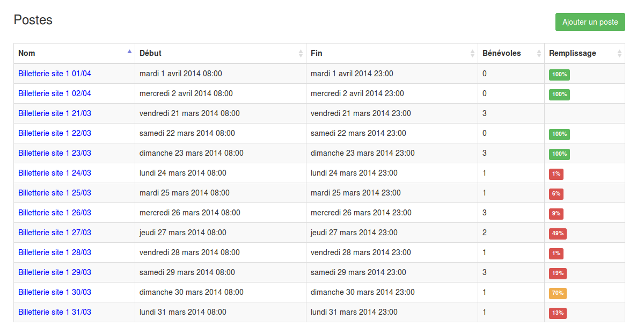Open Billetterie site 1 01/04 link
Viewport: 644px width, 333px height.
(55, 74)
